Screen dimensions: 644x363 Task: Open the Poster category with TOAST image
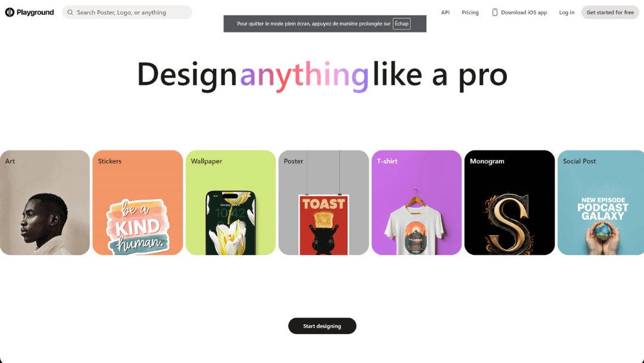324,202
